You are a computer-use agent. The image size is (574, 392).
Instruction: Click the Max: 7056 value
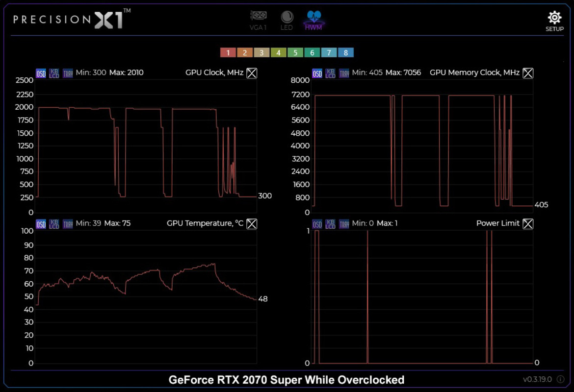coord(403,73)
